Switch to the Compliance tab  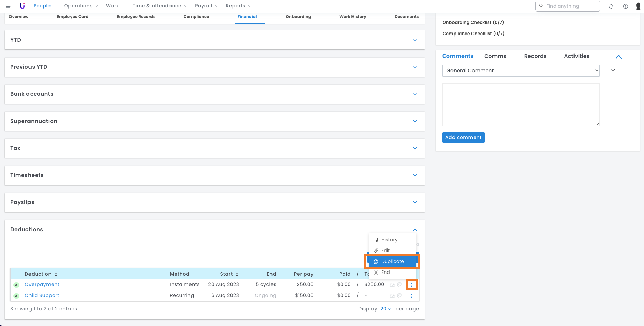196,17
